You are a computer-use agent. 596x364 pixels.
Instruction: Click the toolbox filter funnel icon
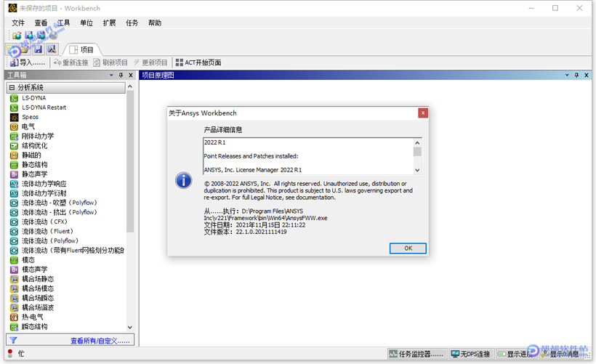tap(13, 340)
